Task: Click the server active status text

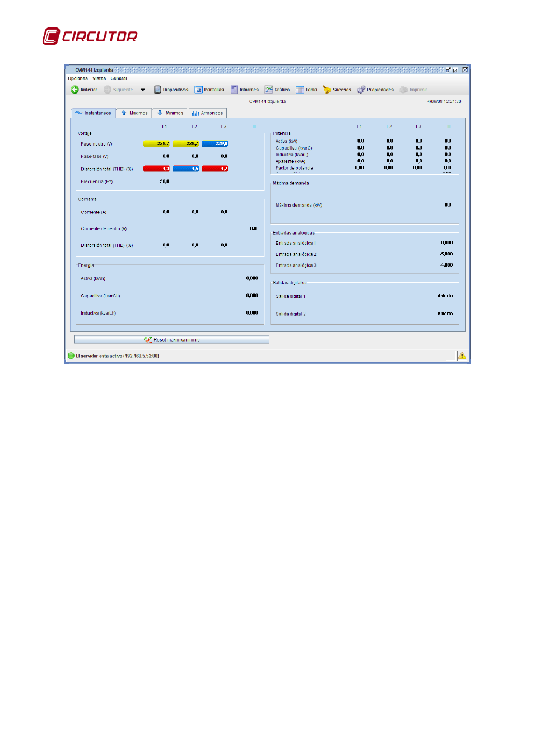Action: (x=118, y=356)
